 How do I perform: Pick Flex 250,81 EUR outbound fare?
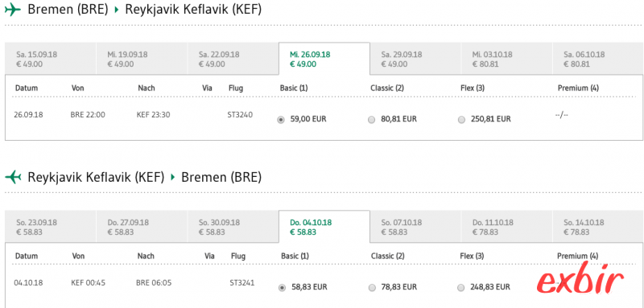pos(461,120)
